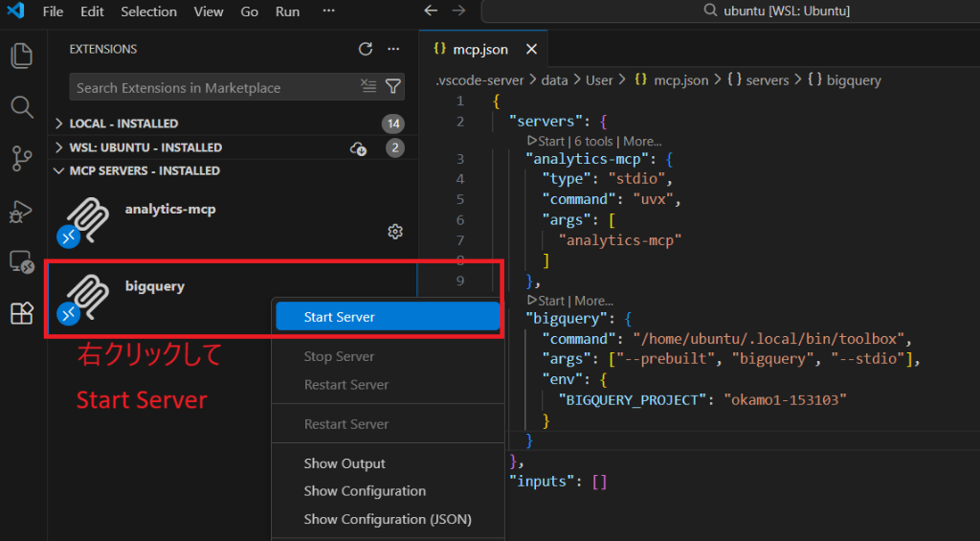This screenshot has height=541, width=980.
Task: Click More... codelens above bigquery
Action: [593, 301]
